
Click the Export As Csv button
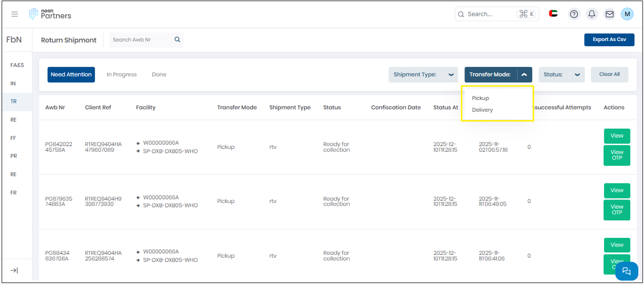[609, 39]
